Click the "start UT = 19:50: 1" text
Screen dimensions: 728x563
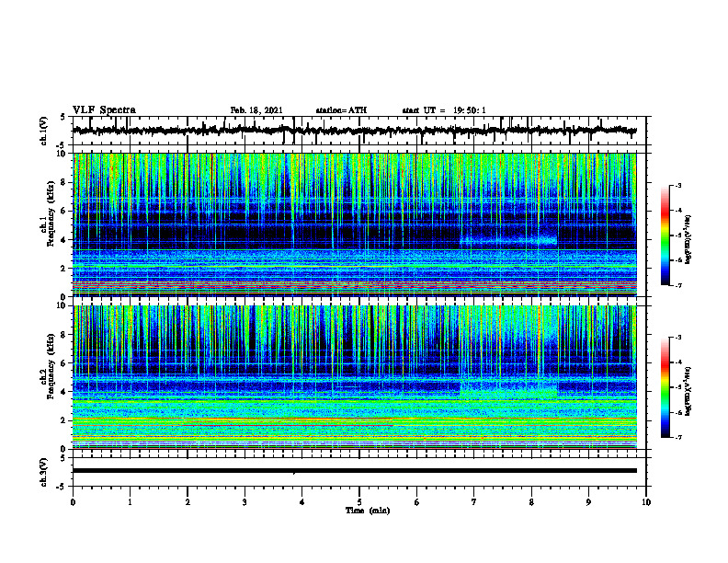click(x=444, y=110)
